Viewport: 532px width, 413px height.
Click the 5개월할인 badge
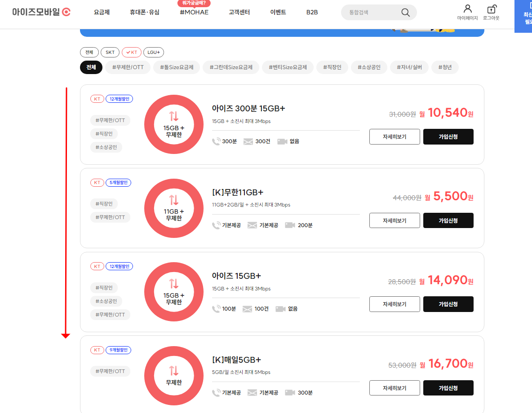[119, 182]
